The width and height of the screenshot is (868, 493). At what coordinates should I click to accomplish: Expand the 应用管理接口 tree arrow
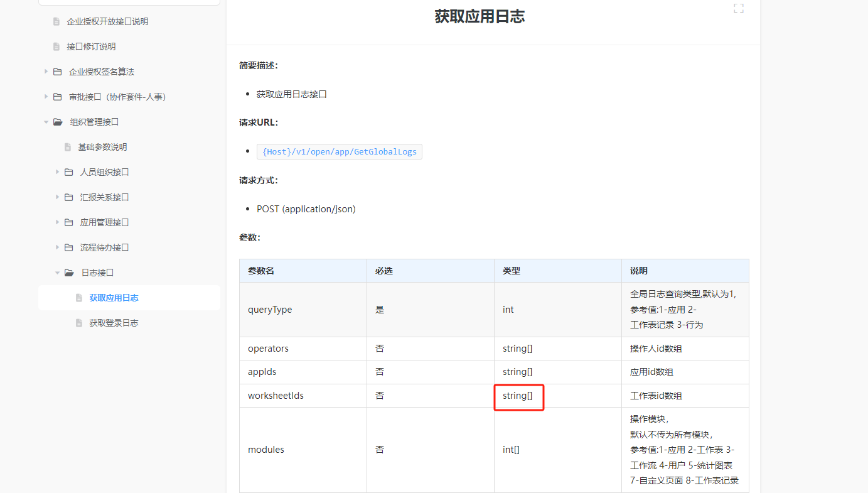57,222
